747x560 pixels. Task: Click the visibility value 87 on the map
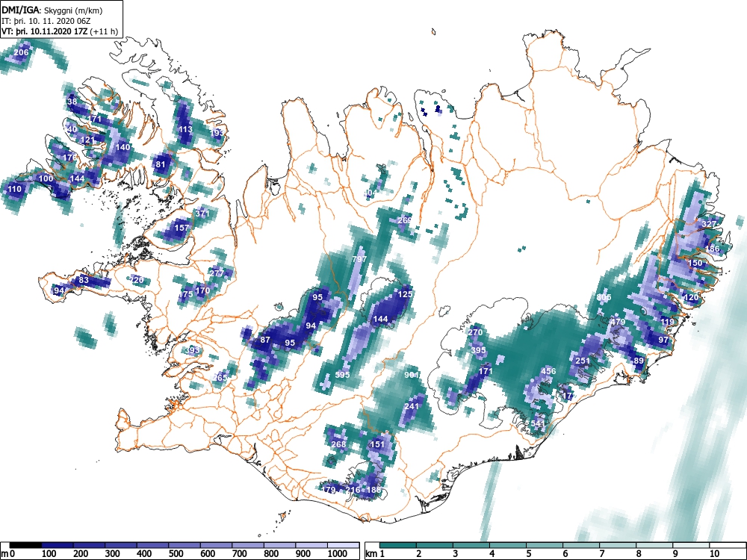click(x=265, y=340)
